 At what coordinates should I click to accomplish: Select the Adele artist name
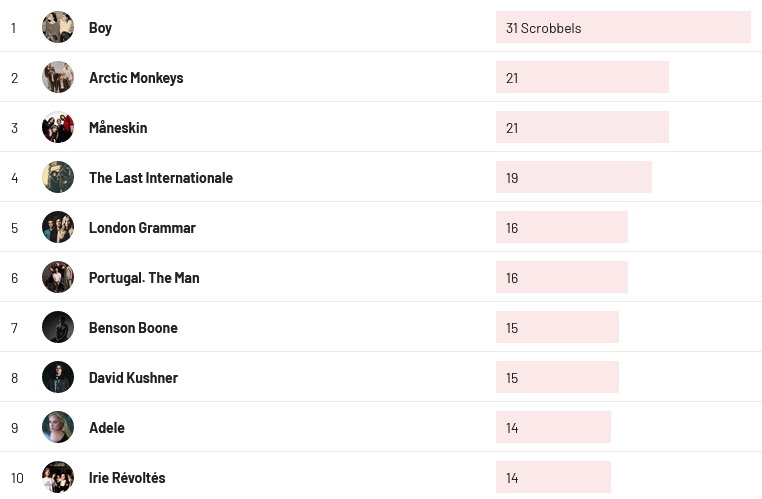(107, 428)
